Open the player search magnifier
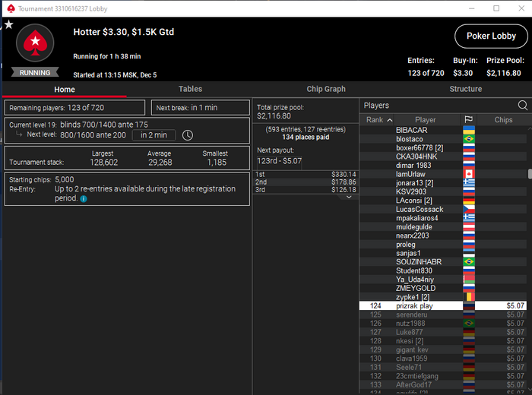 (x=523, y=106)
